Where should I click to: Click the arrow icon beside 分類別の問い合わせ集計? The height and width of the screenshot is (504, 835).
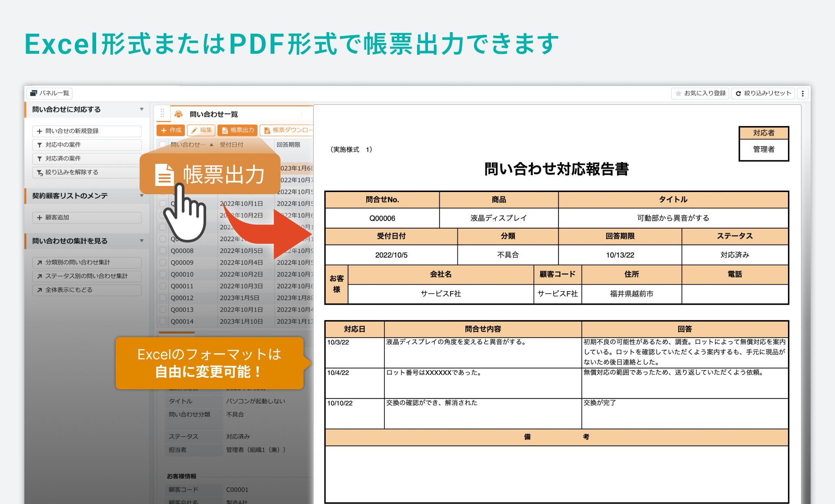pyautogui.click(x=40, y=262)
